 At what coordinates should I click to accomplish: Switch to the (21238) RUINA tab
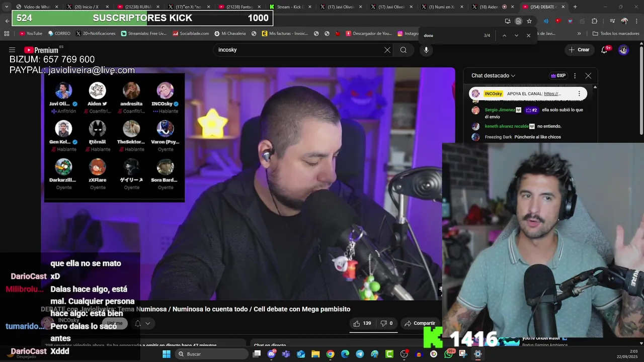[x=138, y=7]
